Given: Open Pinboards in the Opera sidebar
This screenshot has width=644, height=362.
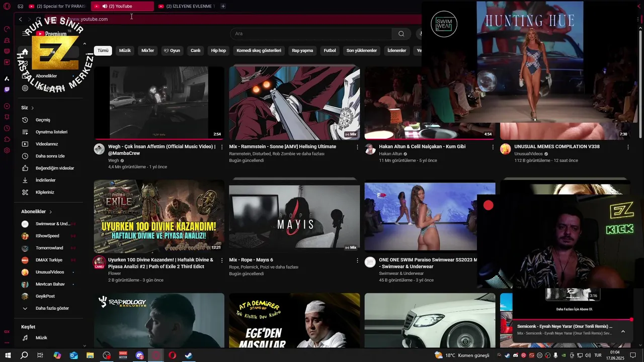Looking at the screenshot, I should [7, 117].
